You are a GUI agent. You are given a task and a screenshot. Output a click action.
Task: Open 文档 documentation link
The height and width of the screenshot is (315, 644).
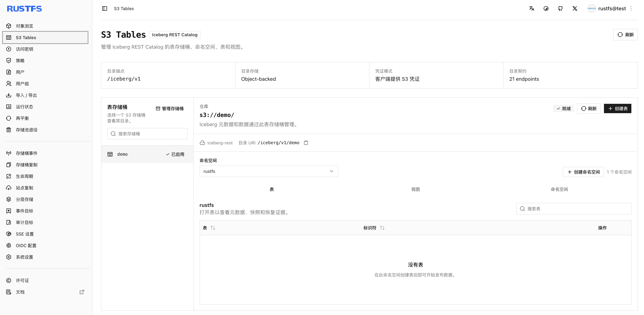(x=45, y=292)
